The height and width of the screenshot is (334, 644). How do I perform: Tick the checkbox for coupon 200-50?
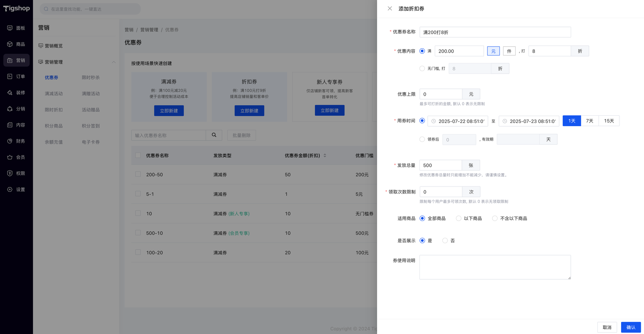click(138, 174)
